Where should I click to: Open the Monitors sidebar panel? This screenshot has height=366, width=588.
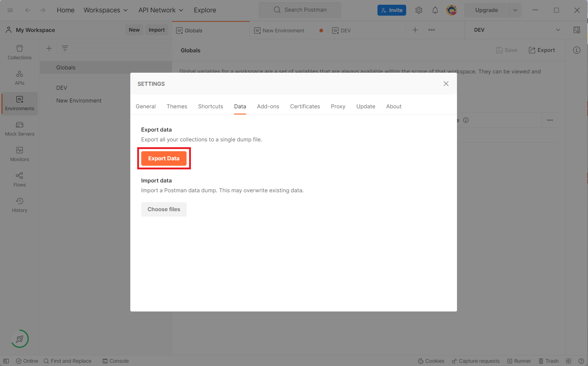[x=20, y=154]
